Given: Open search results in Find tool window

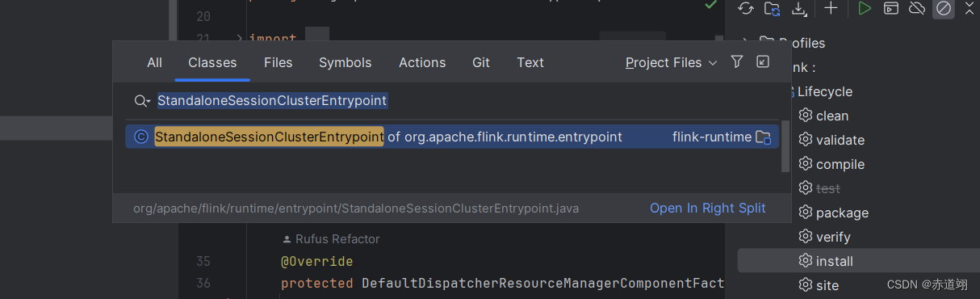Looking at the screenshot, I should (763, 62).
